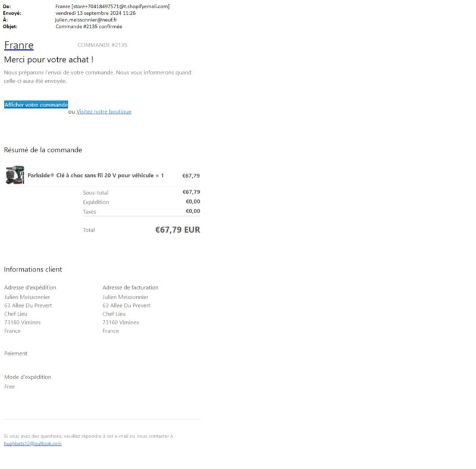476x469 pixels.
Task: Click the Franre store name link
Action: 19,45
